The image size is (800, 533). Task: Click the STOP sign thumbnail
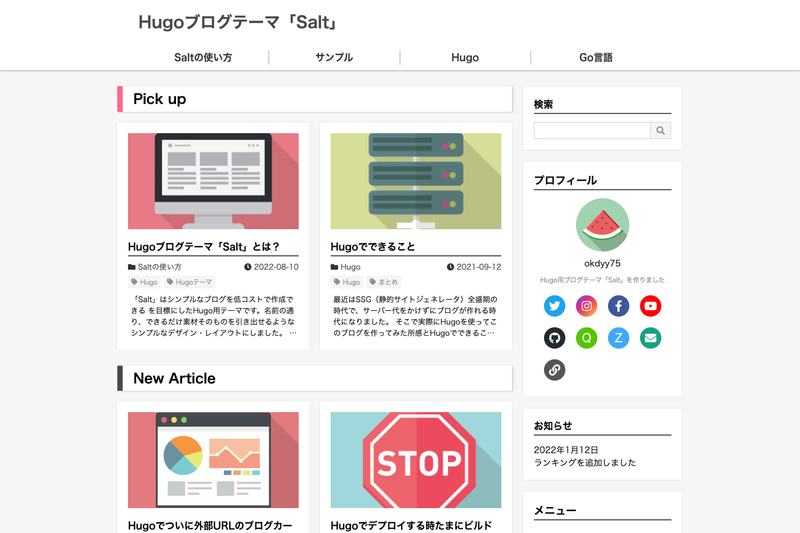click(416, 460)
